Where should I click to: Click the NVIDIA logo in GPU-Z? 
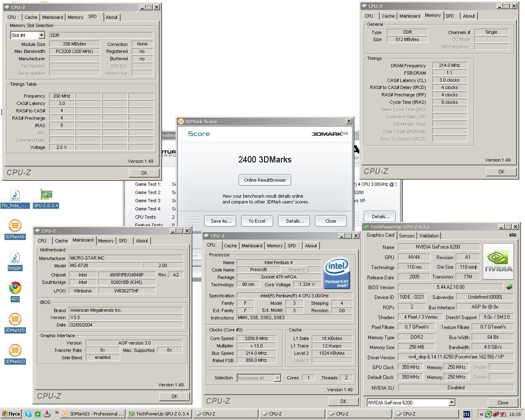coord(498,262)
